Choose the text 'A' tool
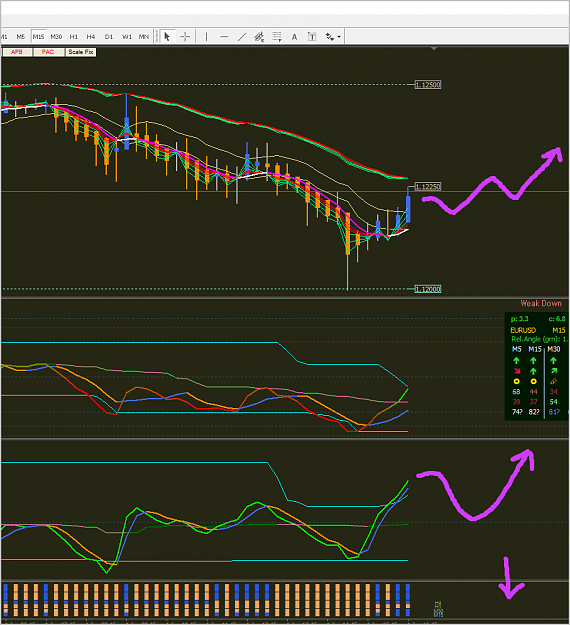The image size is (570, 625). point(294,37)
